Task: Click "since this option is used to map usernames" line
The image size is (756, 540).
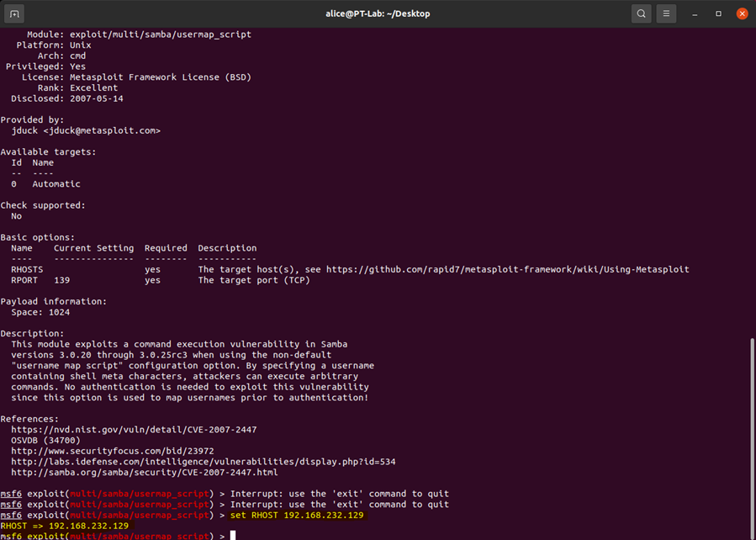Action: (x=190, y=398)
